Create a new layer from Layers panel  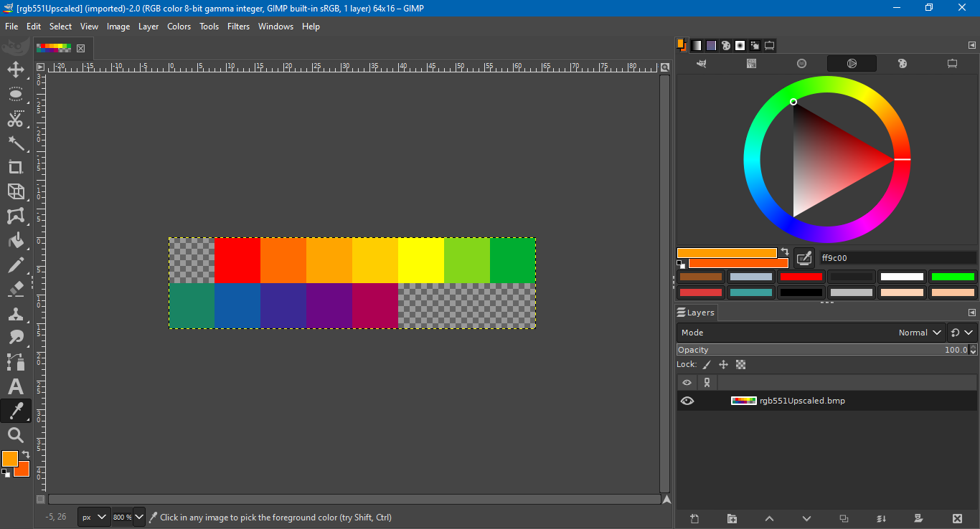(694, 518)
